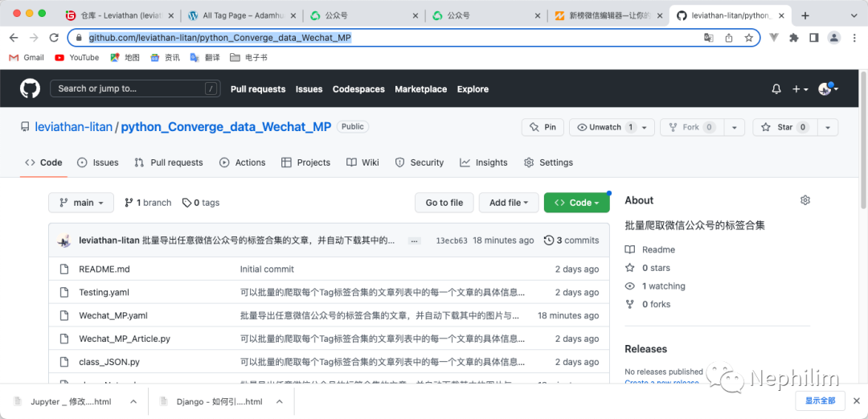Switch to the Issues repo tab
Image resolution: width=868 pixels, height=419 pixels.
97,162
